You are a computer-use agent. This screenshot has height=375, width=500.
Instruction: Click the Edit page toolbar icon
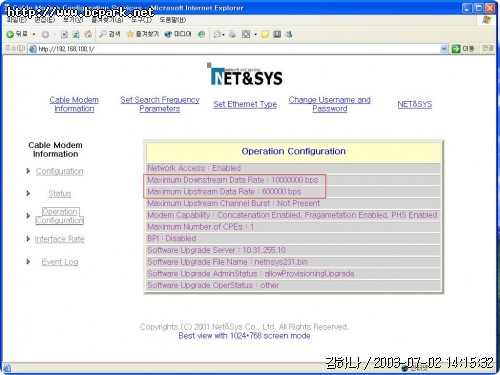[246, 34]
